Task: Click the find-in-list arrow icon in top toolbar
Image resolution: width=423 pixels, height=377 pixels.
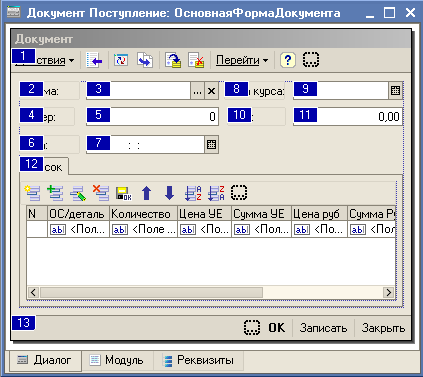Action: (x=94, y=60)
